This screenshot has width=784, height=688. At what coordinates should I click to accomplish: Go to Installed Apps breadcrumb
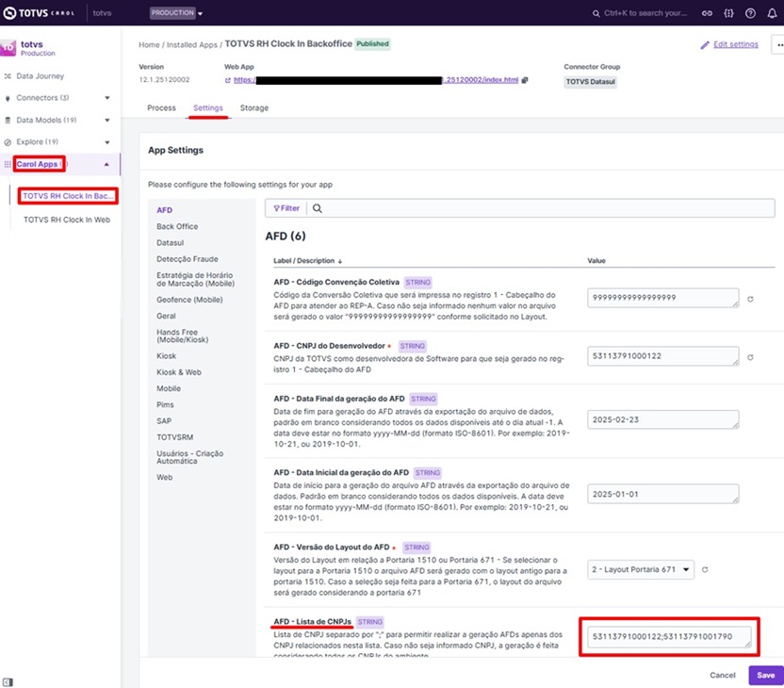192,44
